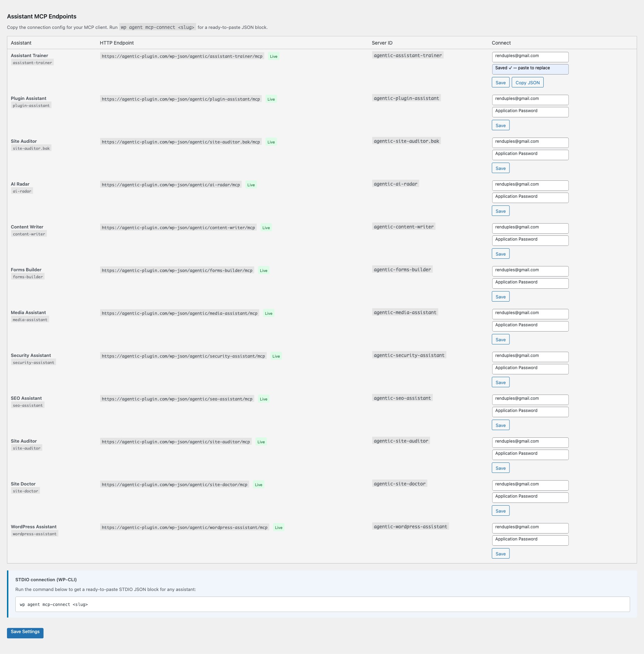The height and width of the screenshot is (654, 644).
Task: Click the Live badge next to AI Radar endpoint
Action: pyautogui.click(x=252, y=185)
